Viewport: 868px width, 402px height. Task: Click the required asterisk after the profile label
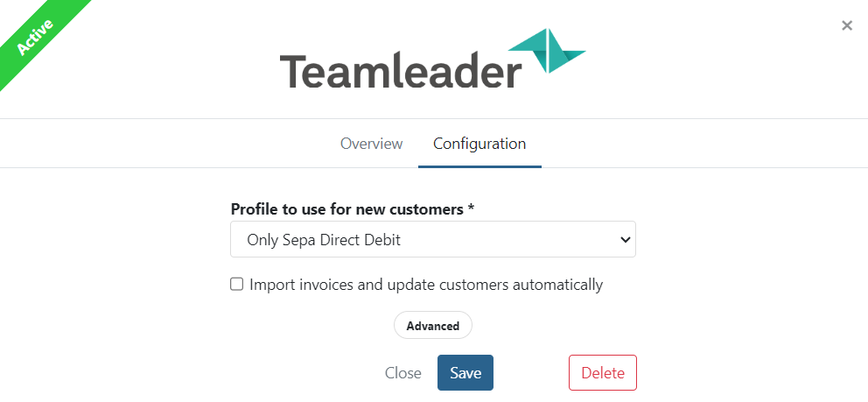[x=471, y=209]
